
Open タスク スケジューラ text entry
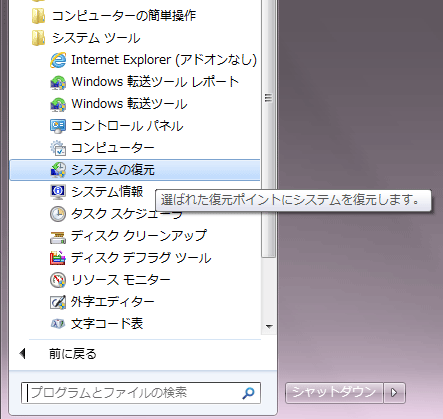pyautogui.click(x=127, y=214)
